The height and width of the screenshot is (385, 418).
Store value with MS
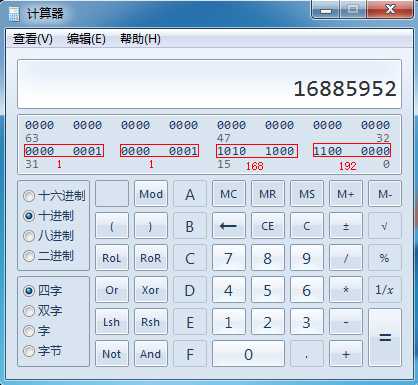point(307,194)
